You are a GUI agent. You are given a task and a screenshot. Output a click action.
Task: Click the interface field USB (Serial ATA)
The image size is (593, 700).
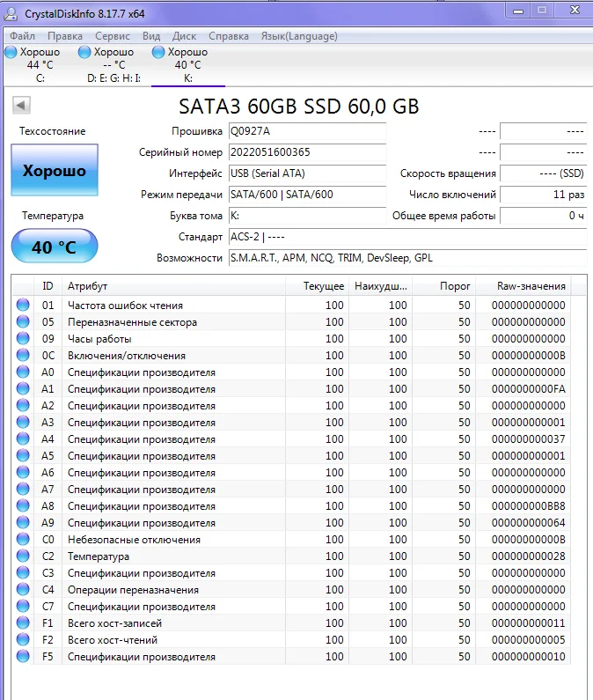(307, 173)
